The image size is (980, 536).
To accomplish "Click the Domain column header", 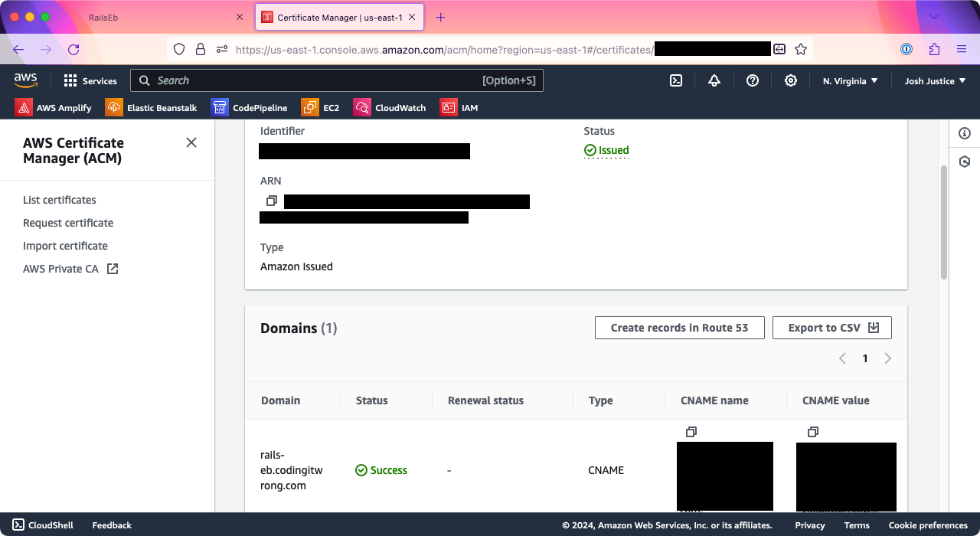I will 280,400.
